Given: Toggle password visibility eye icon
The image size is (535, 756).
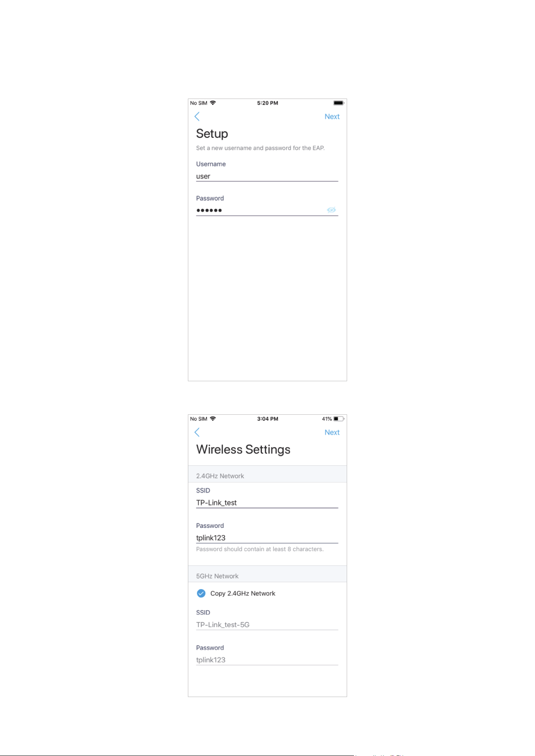Looking at the screenshot, I should pos(331,210).
